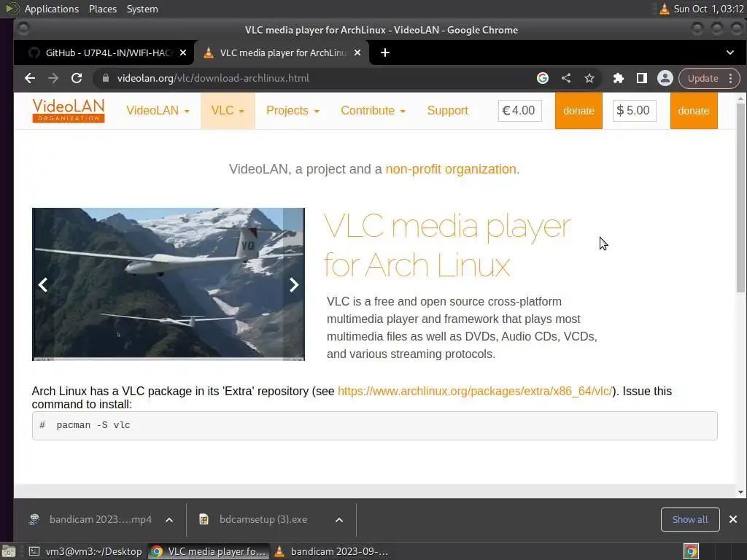
Task: Click euro 4.00 donation field
Action: click(519, 111)
